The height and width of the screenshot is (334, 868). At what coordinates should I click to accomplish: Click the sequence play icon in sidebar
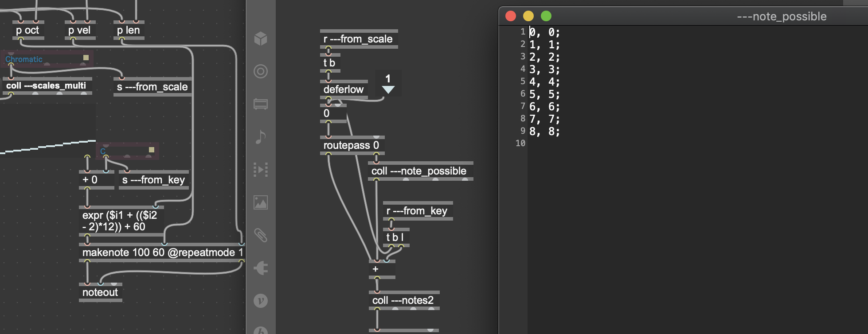click(261, 170)
